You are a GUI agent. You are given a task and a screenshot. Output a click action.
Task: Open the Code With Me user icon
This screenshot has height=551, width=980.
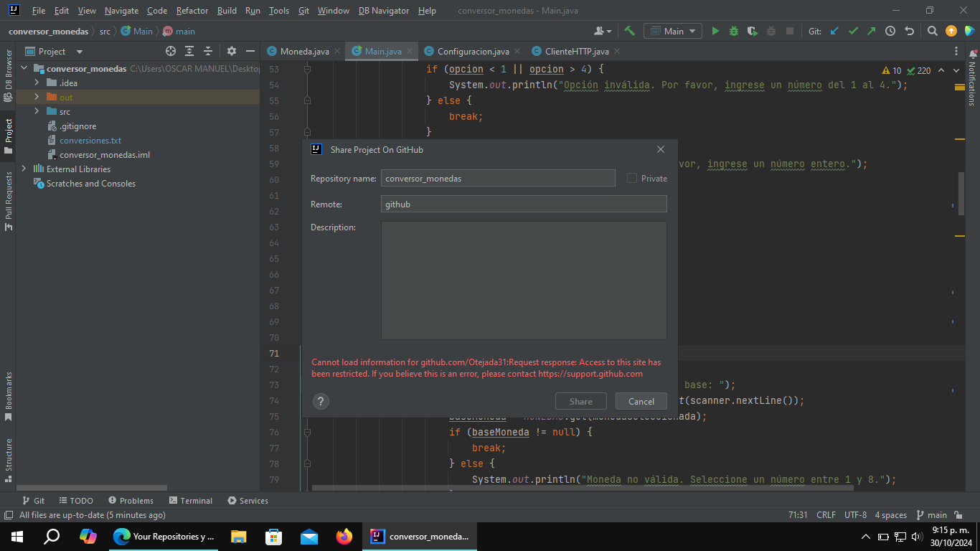point(599,31)
